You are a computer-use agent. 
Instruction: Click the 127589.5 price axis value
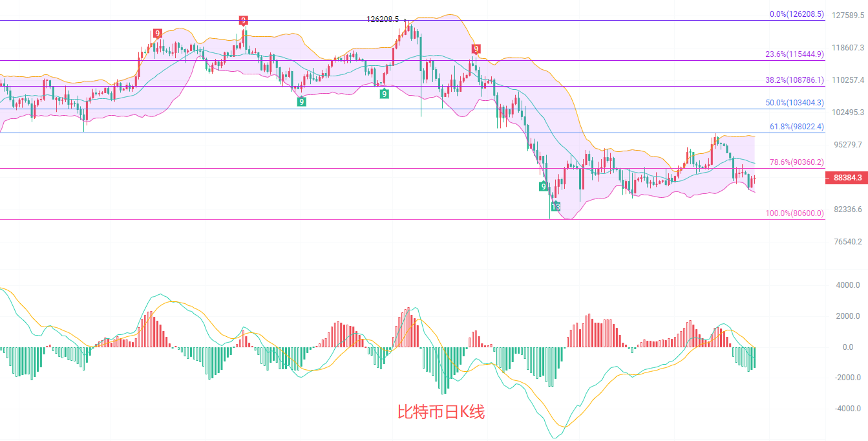coord(848,15)
